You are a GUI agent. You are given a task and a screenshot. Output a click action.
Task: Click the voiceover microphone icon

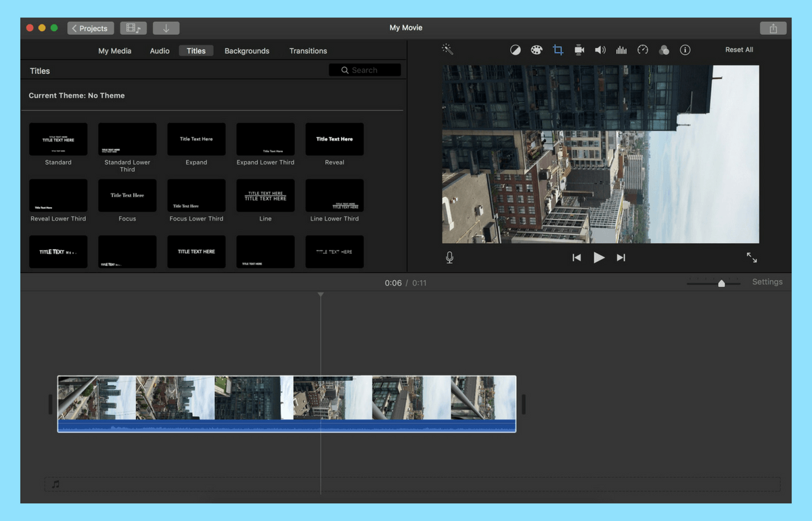(449, 258)
